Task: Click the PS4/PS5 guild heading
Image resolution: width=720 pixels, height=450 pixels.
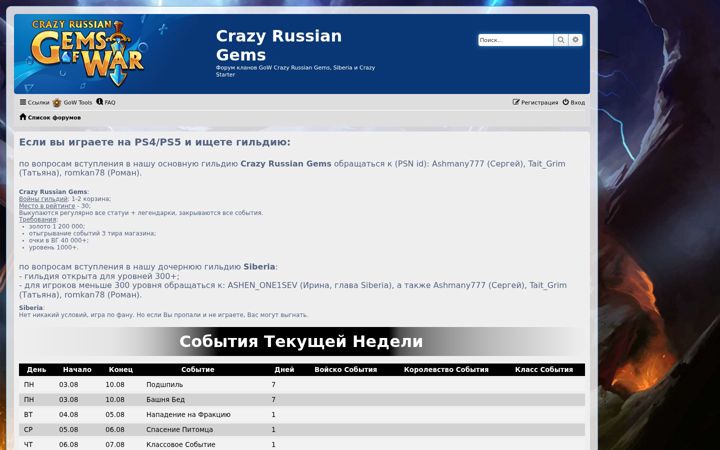Action: [155, 142]
